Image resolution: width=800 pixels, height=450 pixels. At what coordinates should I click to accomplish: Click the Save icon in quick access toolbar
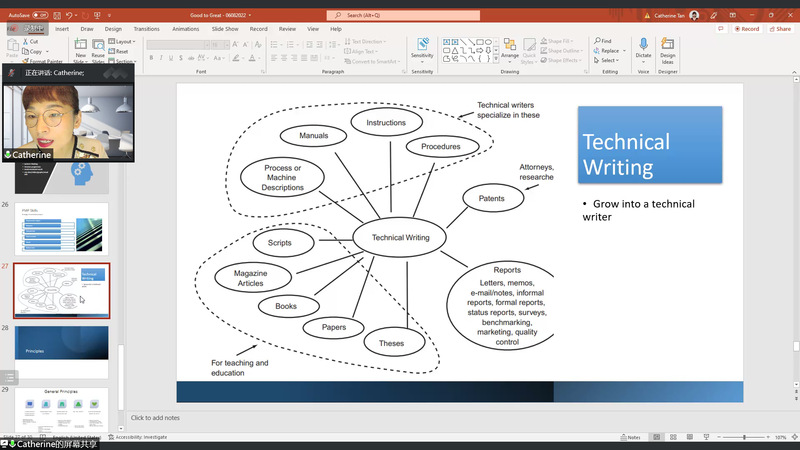(56, 16)
